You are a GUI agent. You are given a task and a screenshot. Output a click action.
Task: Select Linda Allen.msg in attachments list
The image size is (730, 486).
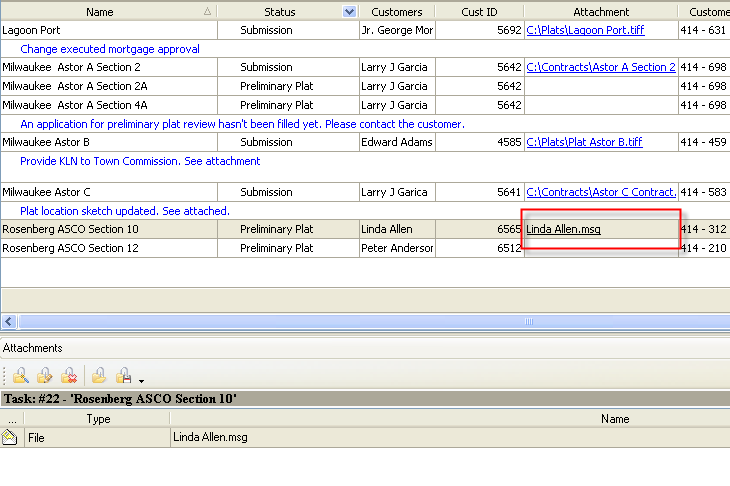tap(210, 437)
